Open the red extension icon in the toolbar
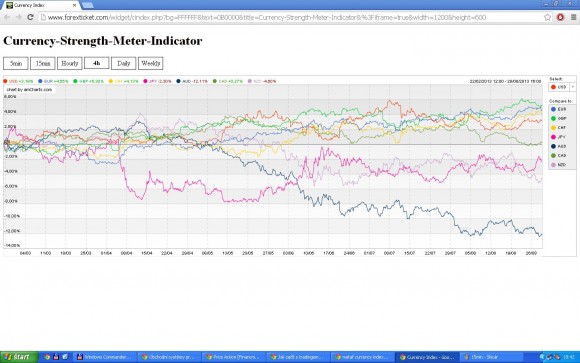Image resolution: width=580 pixels, height=363 pixels. pyautogui.click(x=560, y=17)
